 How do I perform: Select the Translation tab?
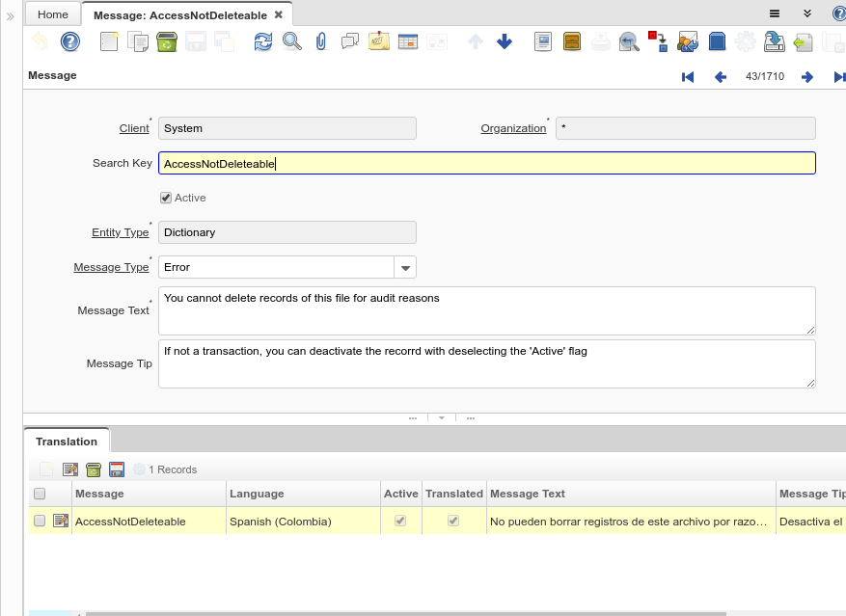point(67,442)
